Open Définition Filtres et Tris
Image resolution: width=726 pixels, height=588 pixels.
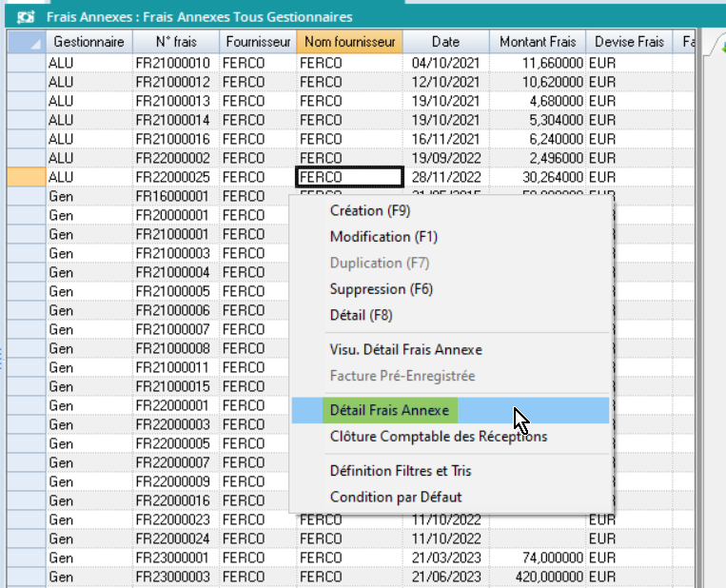[400, 470]
